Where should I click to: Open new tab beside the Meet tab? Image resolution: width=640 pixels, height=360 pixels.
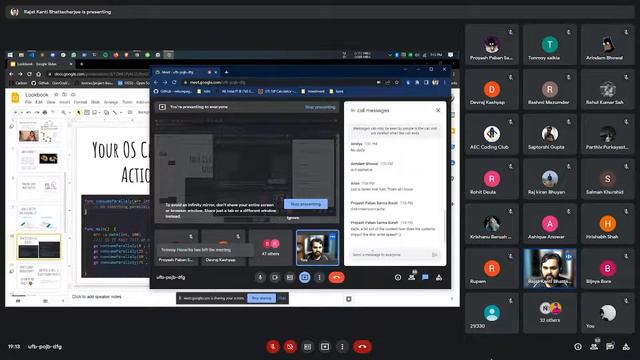pyautogui.click(x=227, y=72)
